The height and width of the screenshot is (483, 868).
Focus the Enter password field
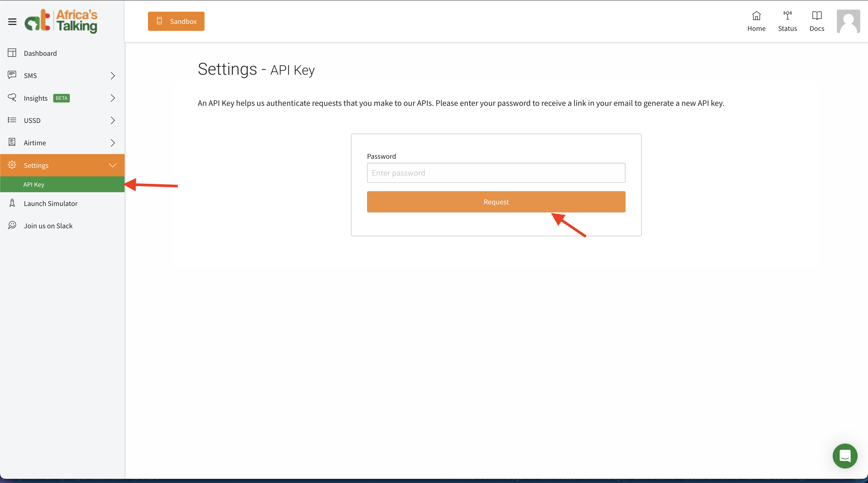(496, 173)
